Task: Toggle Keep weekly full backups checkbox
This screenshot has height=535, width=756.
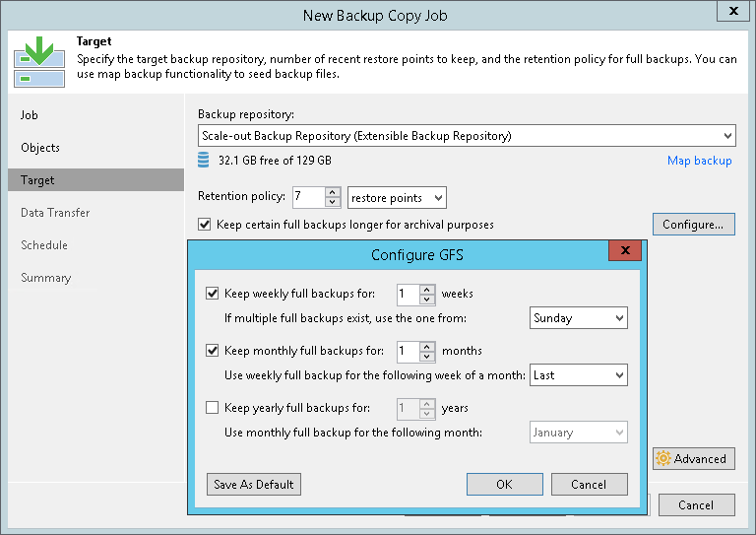Action: point(213,294)
